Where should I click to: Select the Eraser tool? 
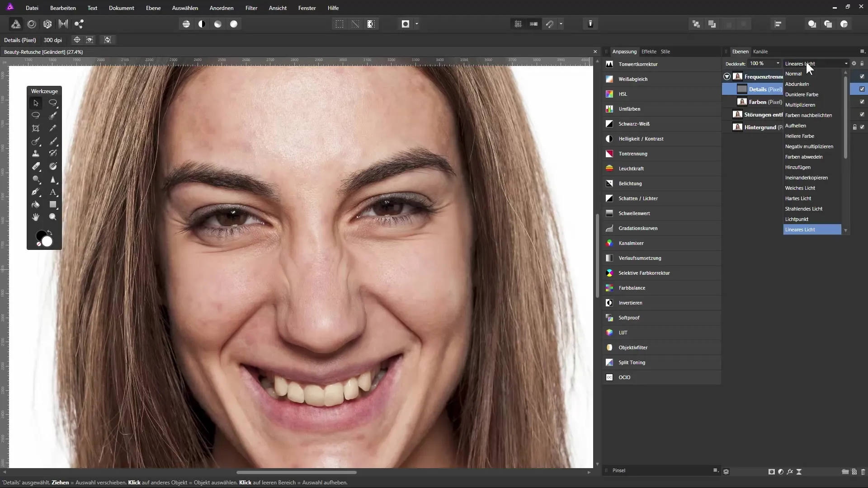pos(36,166)
